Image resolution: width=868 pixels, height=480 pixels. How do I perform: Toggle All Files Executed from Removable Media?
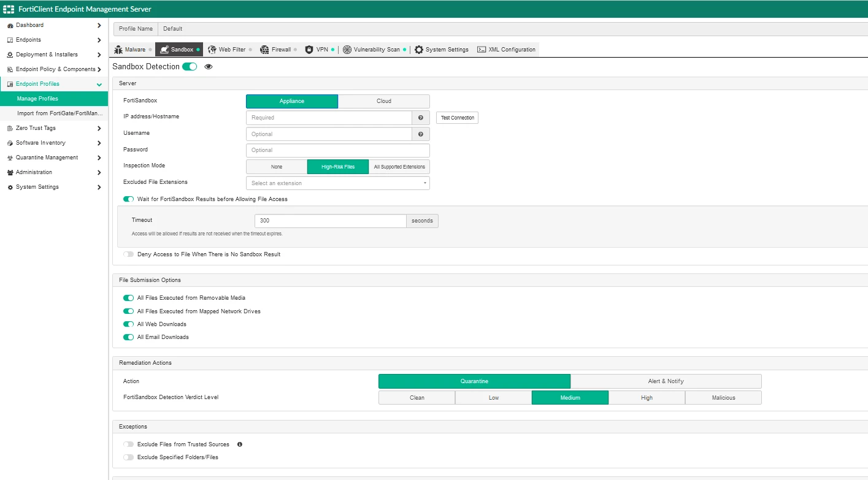[128, 298]
